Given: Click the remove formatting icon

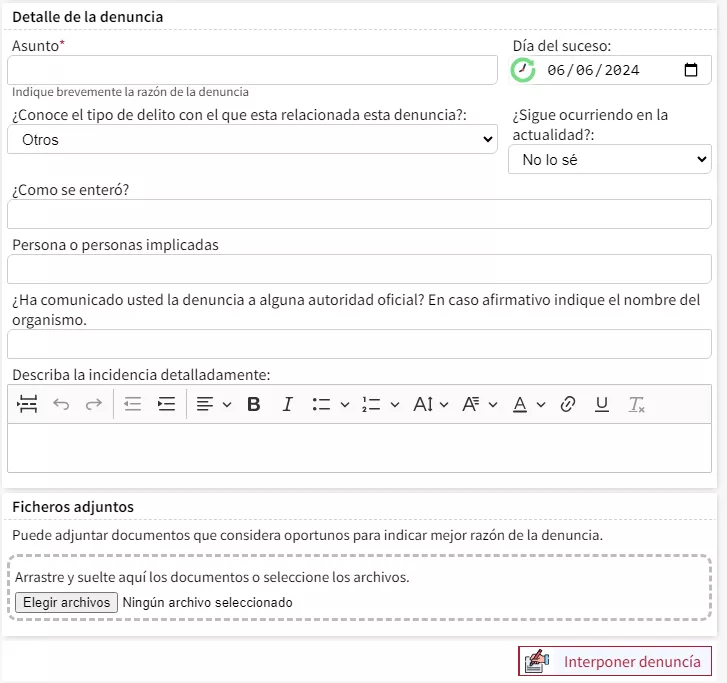Looking at the screenshot, I should point(636,404).
